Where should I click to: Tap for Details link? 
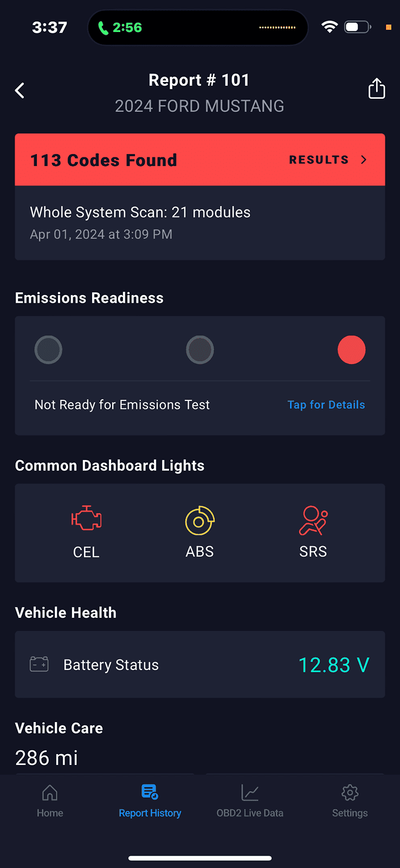[x=326, y=405]
